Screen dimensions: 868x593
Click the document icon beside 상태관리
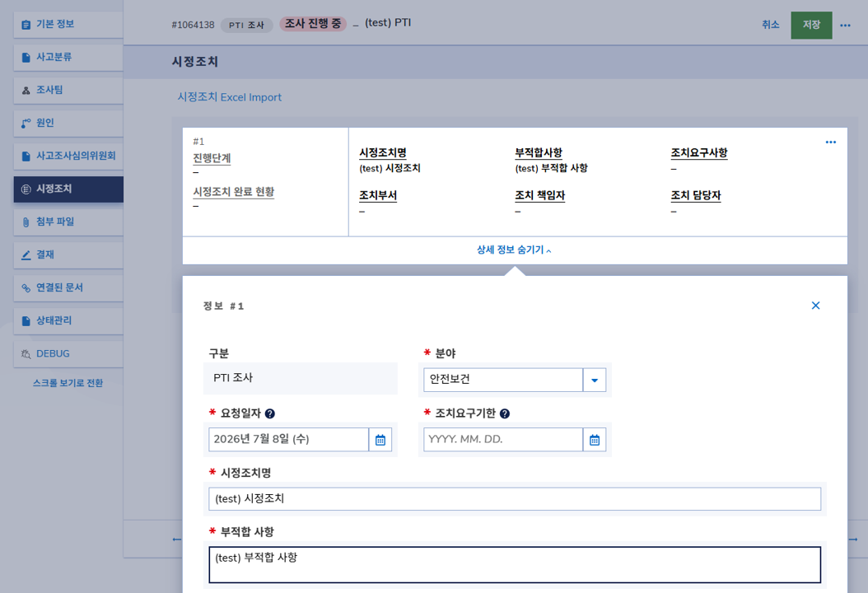26,321
